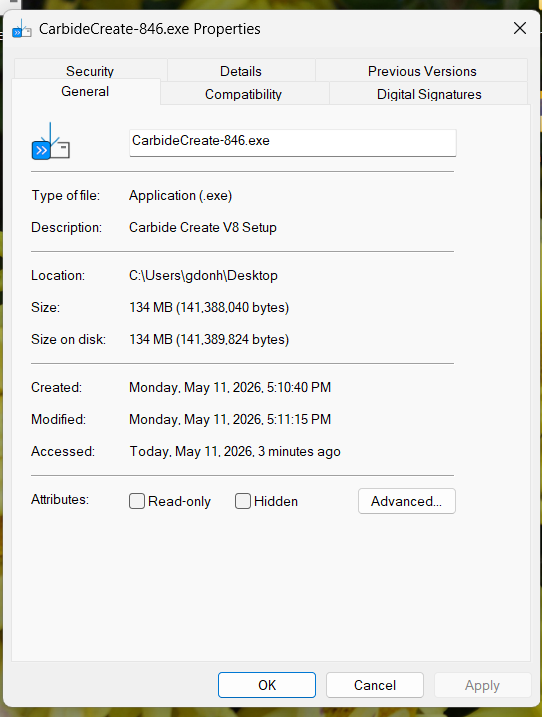542x717 pixels.
Task: Check the Hidden attribute checkbox
Action: tap(243, 501)
